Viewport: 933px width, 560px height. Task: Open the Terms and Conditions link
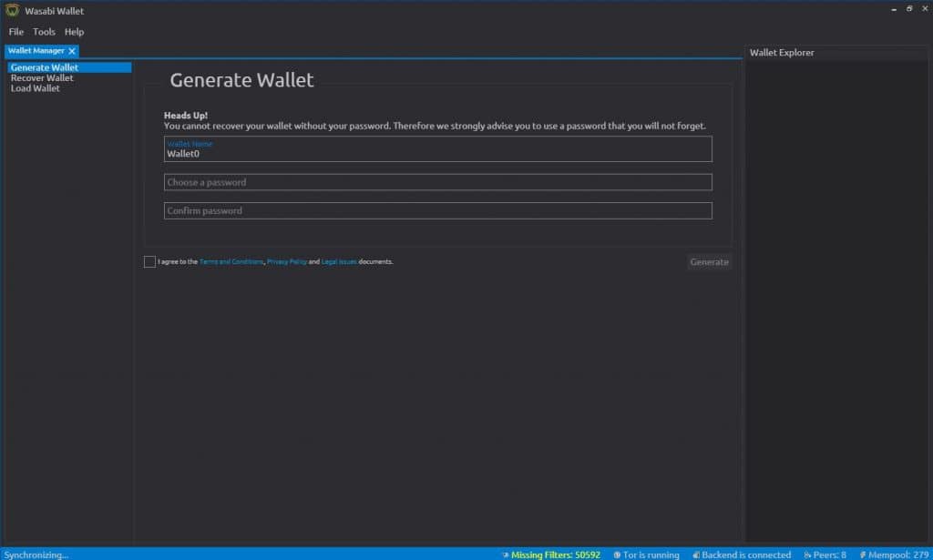(x=231, y=262)
